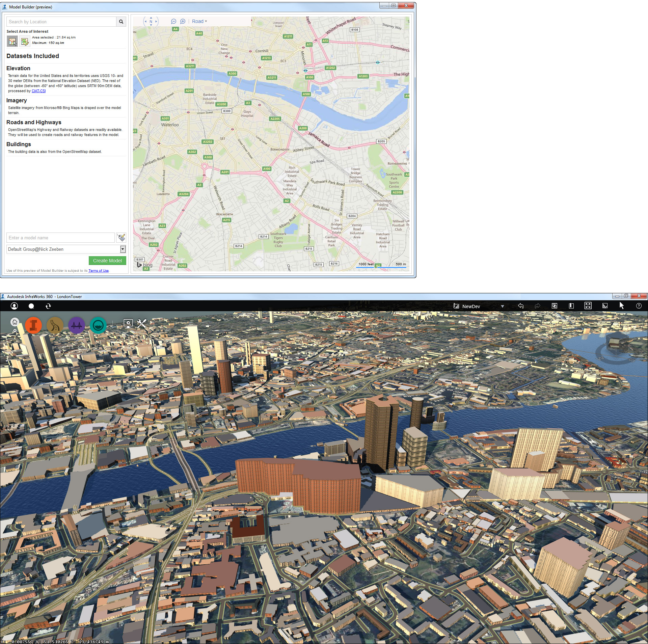Click the bookmark icon in the top toolbar
This screenshot has width=648, height=644.
571,306
